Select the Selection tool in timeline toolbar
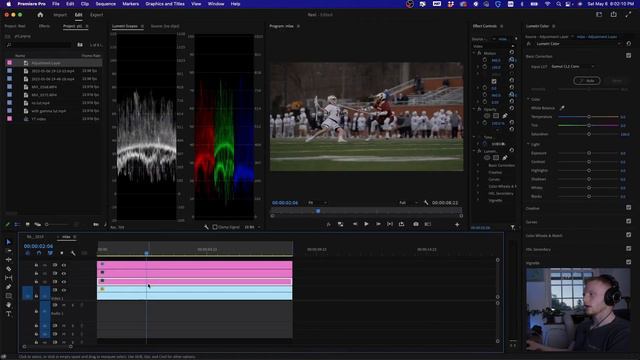Screen dimensions: 640x360 [9, 242]
